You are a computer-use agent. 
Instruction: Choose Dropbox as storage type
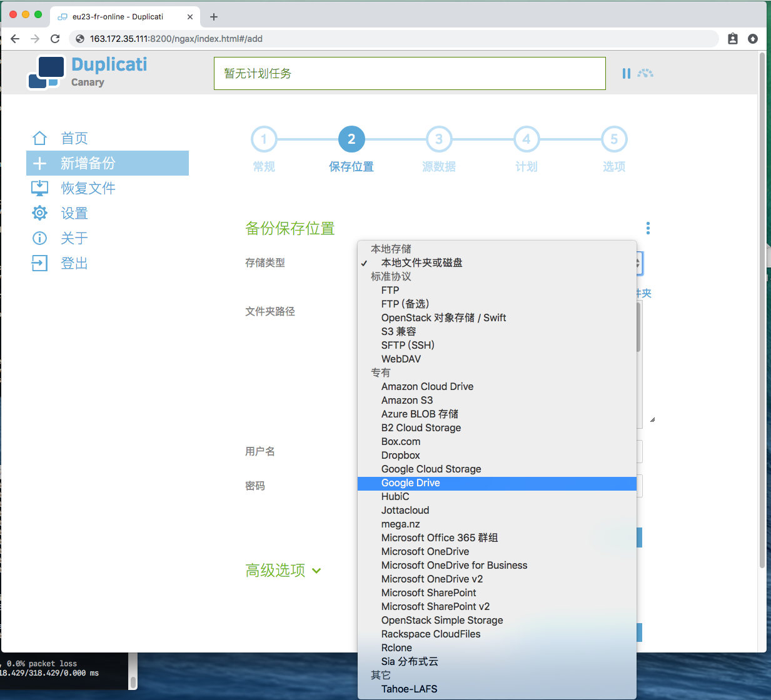point(400,456)
